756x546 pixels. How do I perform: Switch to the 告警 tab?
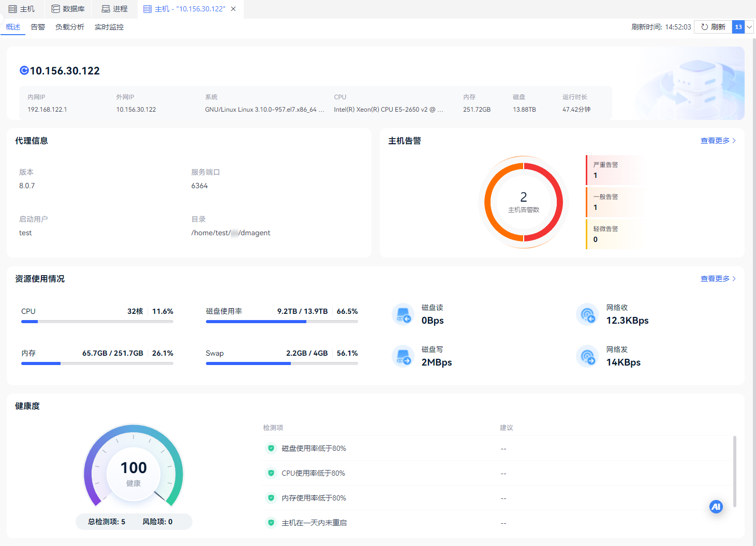click(38, 27)
